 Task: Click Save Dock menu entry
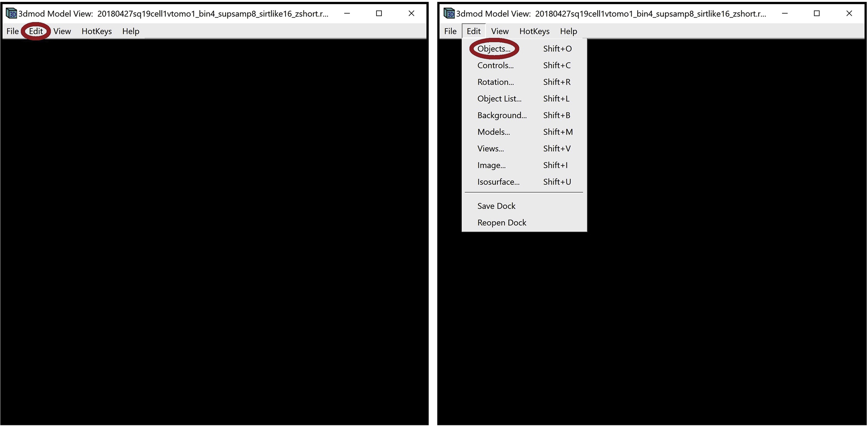(x=496, y=206)
